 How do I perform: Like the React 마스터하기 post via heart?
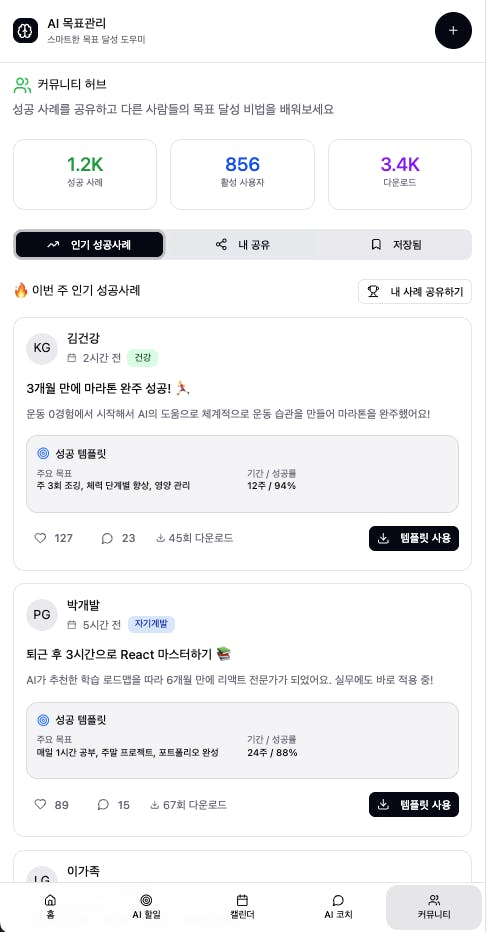pos(40,805)
